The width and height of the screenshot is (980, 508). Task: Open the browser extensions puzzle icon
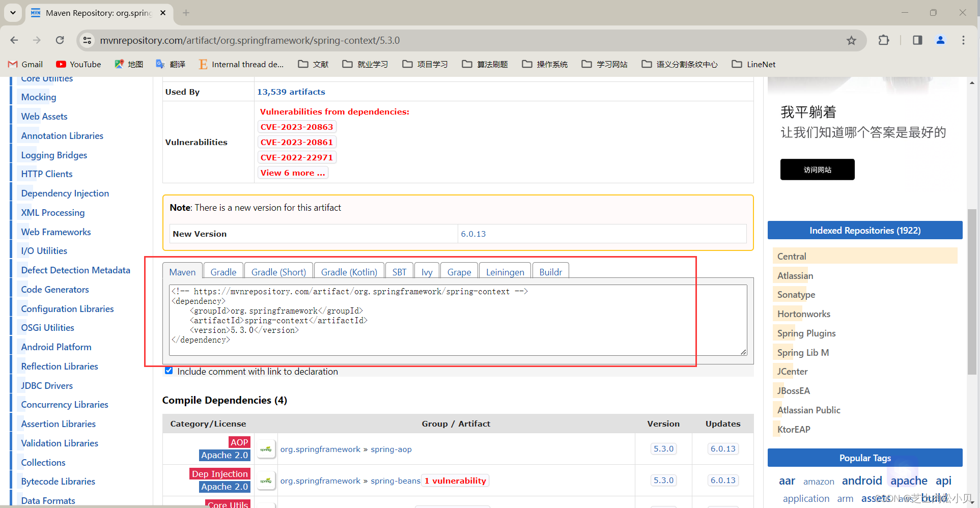(x=884, y=40)
